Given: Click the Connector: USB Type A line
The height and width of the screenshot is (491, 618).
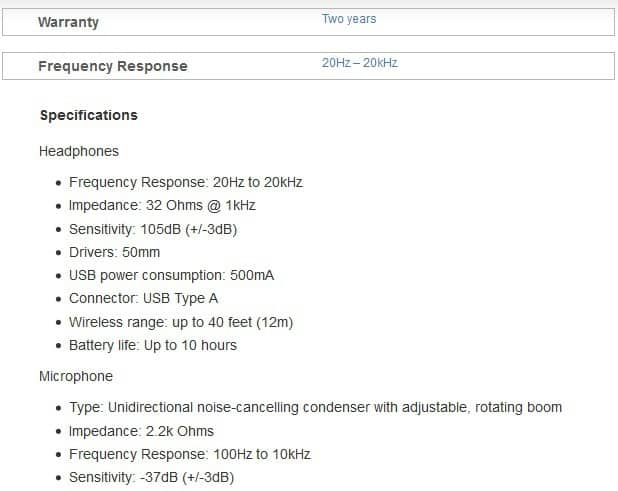Looking at the screenshot, I should 143,298.
